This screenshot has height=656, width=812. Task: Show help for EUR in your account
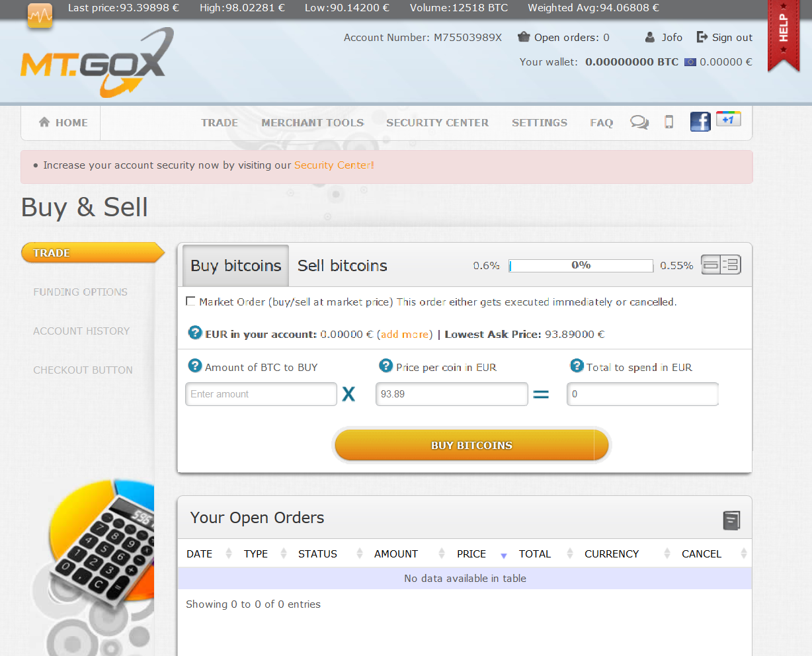pos(195,333)
